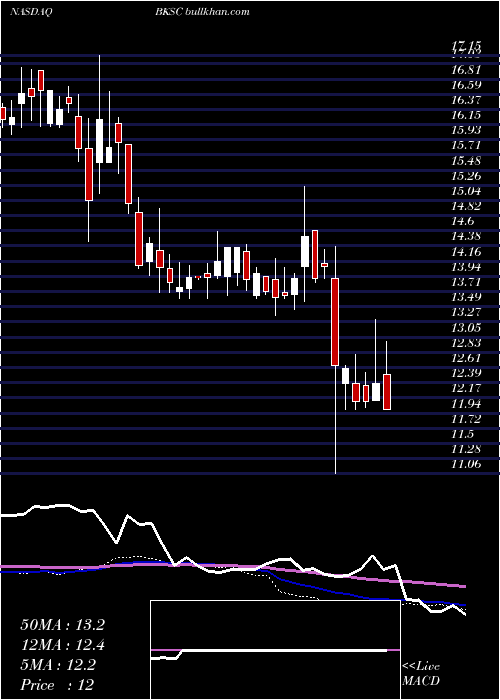This screenshot has height=700, width=500.
Task: Click the NASDAQ exchange label
Action: [30, 12]
